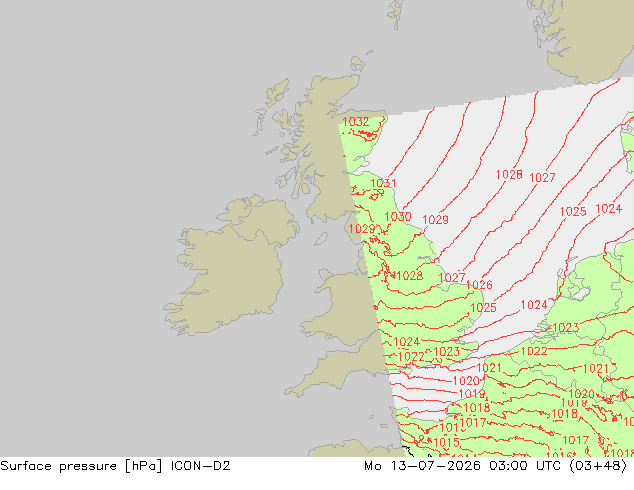Click the 1023 label over the Netherlands coast

click(x=565, y=327)
